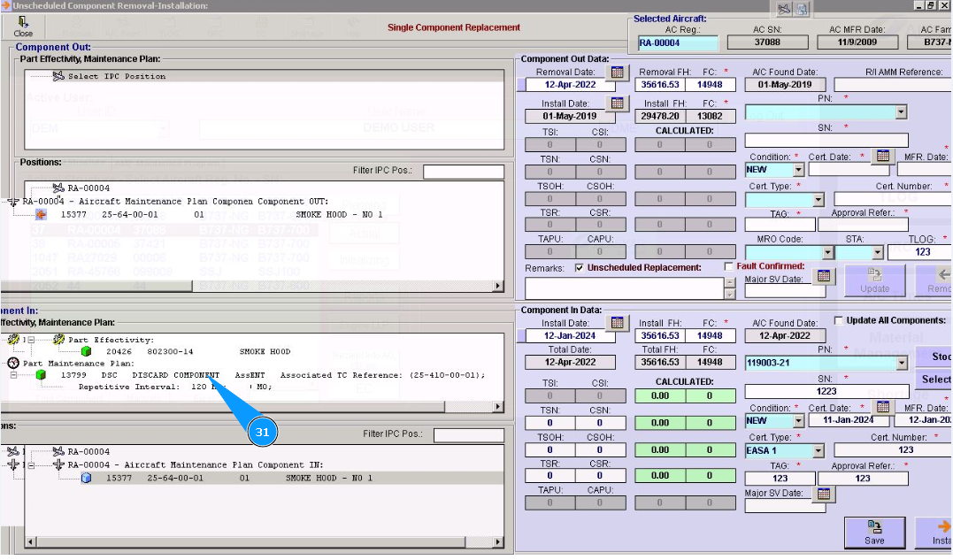Click R/I AMM Reference field
This screenshot has height=560, width=953.
892,84
